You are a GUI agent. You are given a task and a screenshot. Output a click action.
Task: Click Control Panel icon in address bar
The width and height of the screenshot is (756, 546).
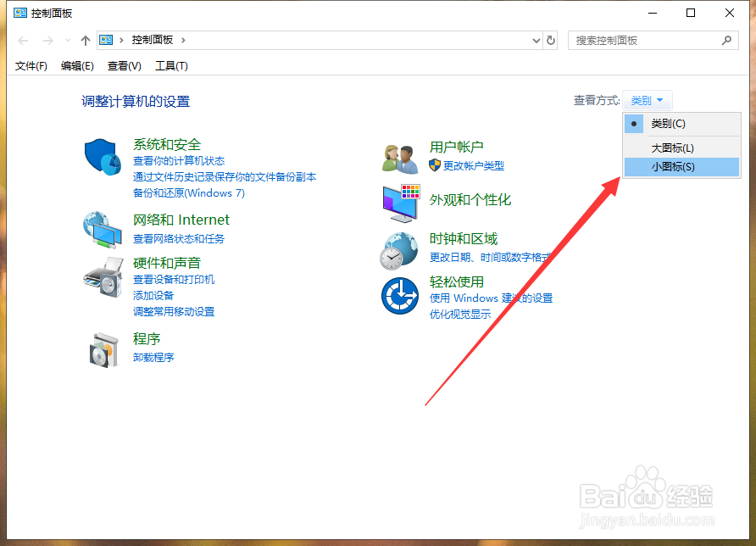[x=106, y=40]
